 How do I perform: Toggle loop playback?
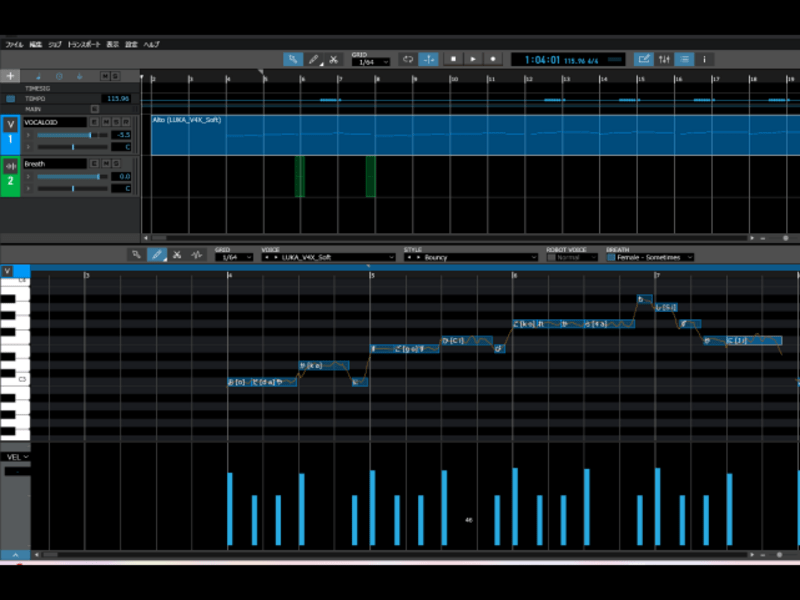[408, 59]
